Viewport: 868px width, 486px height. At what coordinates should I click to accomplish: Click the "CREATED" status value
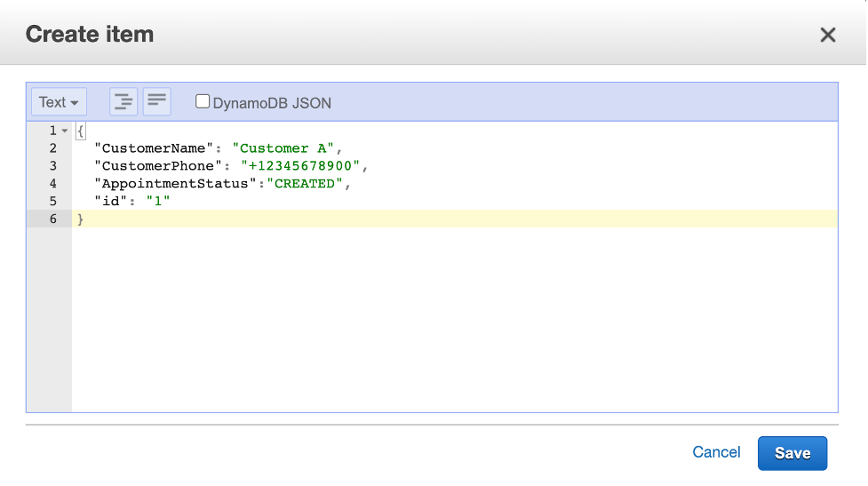[305, 184]
